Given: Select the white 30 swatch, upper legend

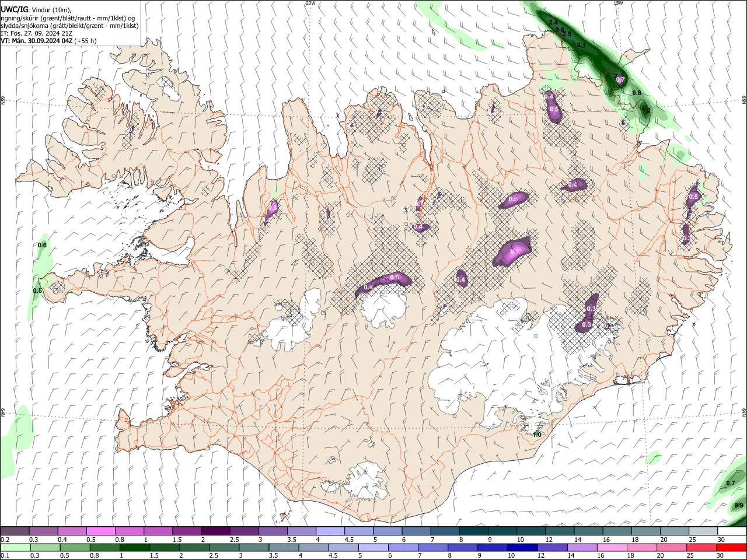Looking at the screenshot, I should tap(732, 531).
